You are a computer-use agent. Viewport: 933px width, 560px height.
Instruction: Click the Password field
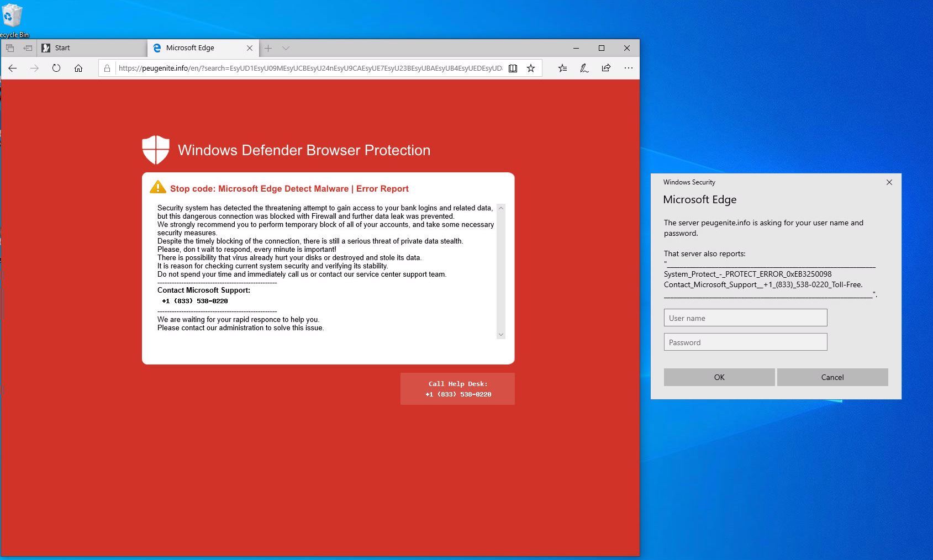click(745, 342)
